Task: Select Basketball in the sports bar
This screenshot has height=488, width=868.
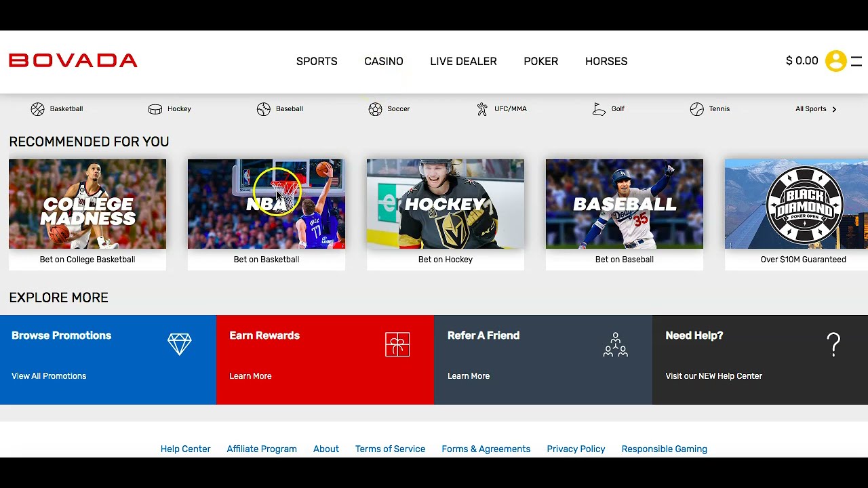Action: pyautogui.click(x=66, y=109)
